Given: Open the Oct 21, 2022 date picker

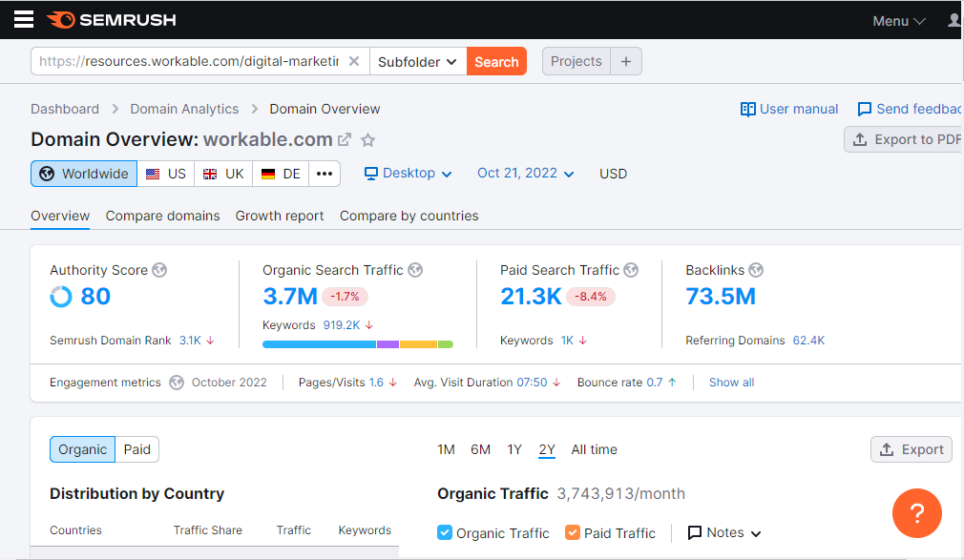Looking at the screenshot, I should tap(526, 174).
